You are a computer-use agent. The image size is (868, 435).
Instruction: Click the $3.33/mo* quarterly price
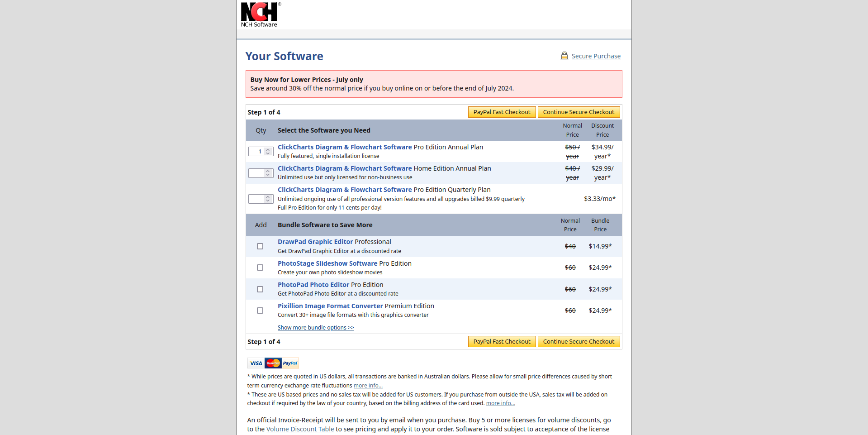click(x=600, y=199)
